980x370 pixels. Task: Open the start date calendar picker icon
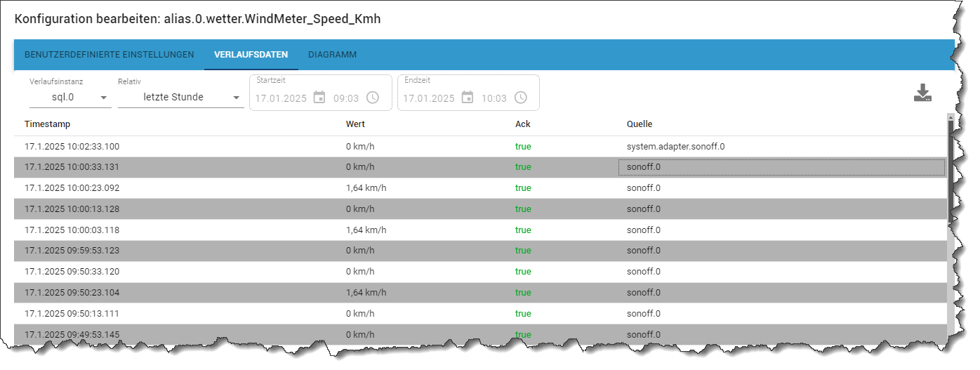(319, 98)
